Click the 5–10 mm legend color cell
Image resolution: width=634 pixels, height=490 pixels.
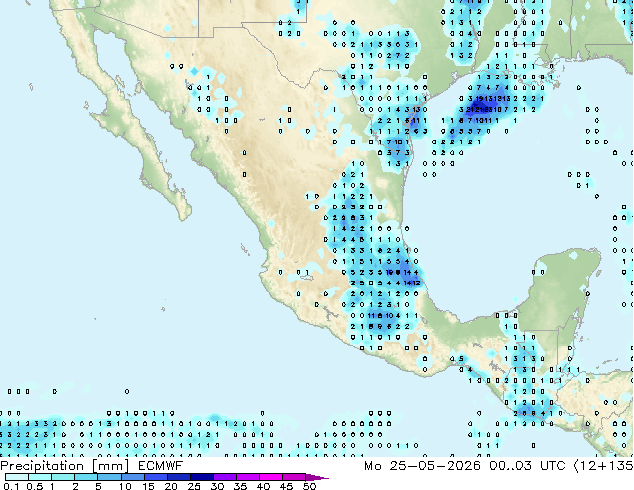(109, 477)
